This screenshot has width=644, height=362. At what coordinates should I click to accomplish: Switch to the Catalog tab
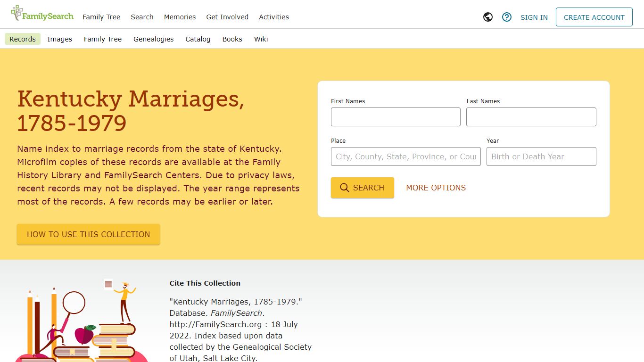198,39
